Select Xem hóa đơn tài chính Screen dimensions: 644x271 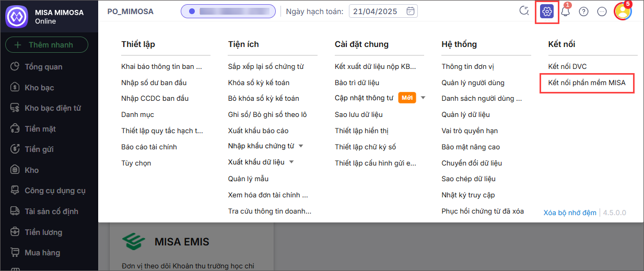pos(268,195)
